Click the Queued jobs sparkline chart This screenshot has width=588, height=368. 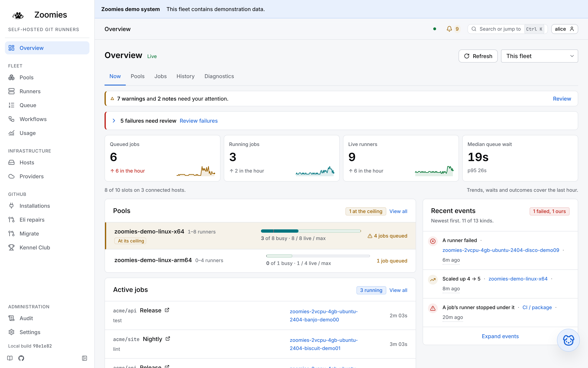196,171
